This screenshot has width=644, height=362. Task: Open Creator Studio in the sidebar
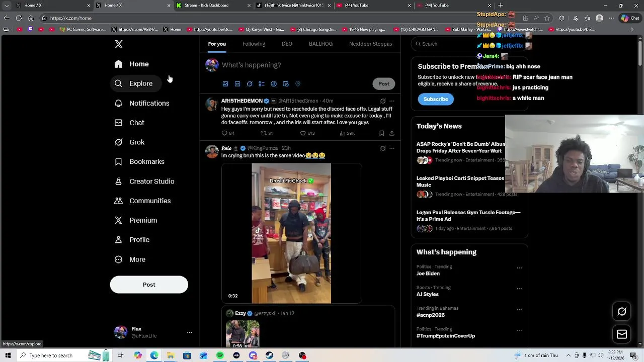(145, 181)
